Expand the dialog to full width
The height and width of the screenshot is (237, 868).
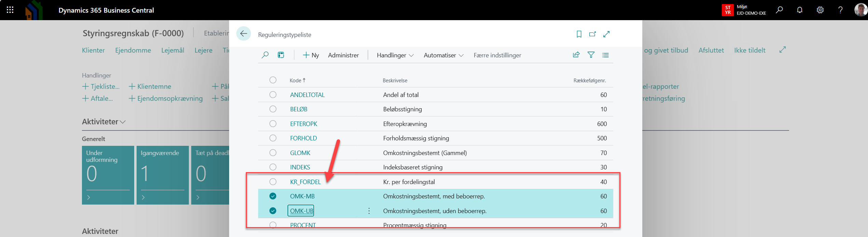coord(606,34)
